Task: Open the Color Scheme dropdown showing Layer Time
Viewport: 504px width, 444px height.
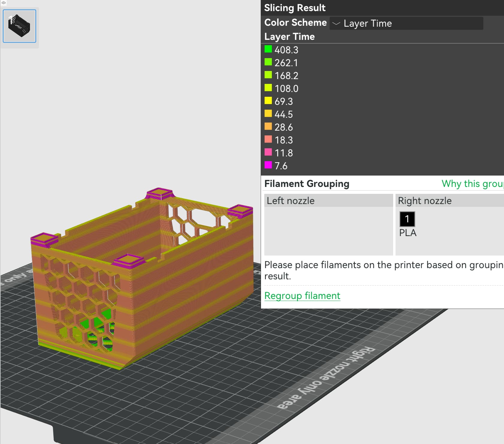Action: pyautogui.click(x=406, y=23)
